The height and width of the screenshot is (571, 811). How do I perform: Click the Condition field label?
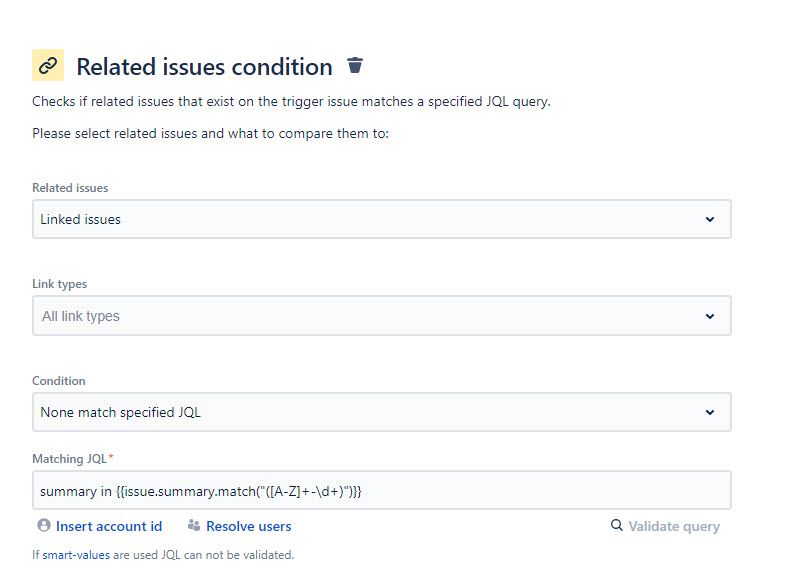58,381
